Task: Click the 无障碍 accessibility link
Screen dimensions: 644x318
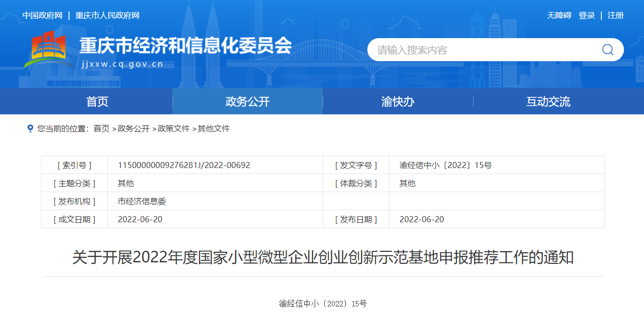Action: (559, 16)
